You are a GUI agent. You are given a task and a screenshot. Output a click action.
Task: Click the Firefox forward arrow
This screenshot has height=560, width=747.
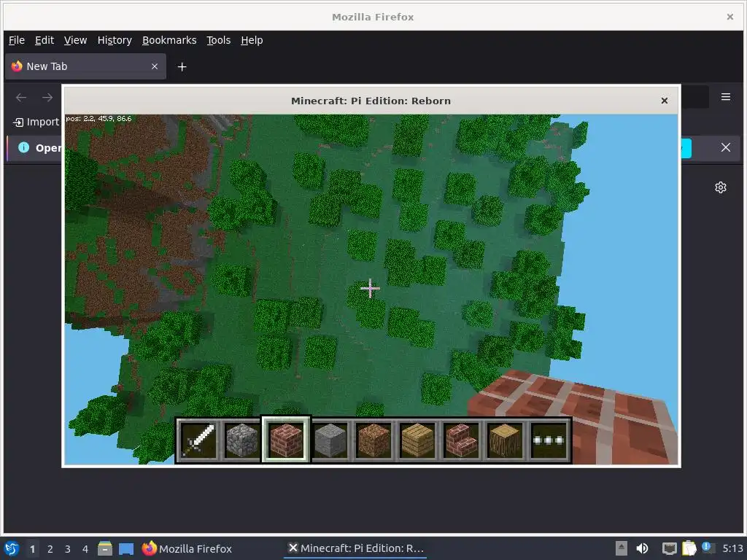coord(47,98)
